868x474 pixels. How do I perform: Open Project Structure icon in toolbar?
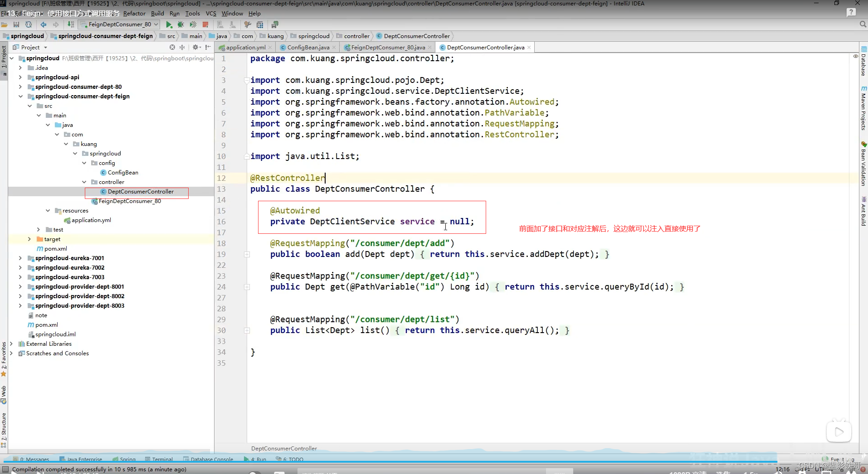(260, 24)
